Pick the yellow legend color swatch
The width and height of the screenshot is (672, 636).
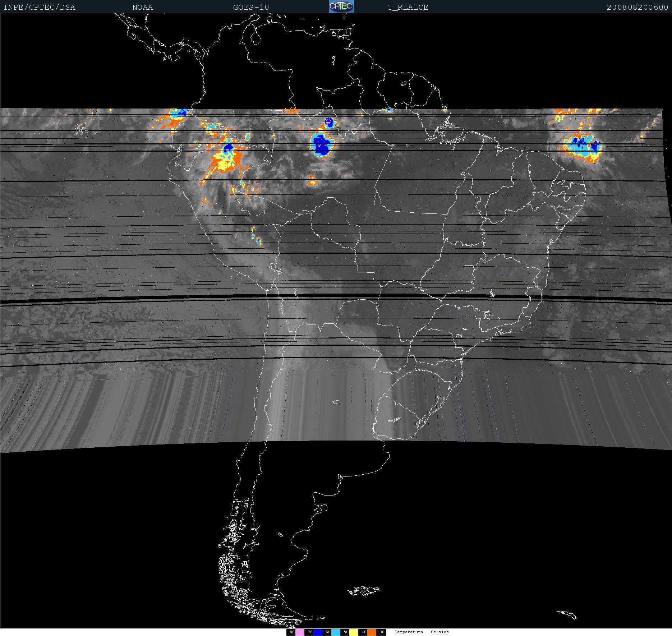[354, 632]
